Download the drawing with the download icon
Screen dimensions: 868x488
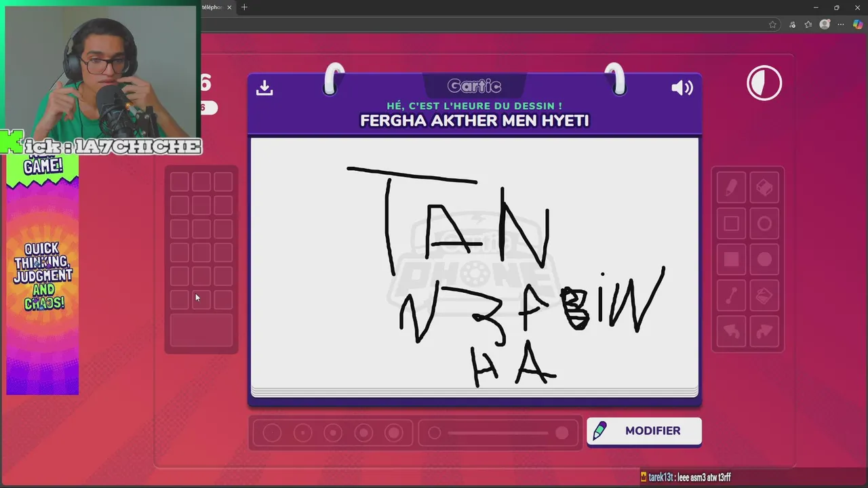tap(264, 88)
